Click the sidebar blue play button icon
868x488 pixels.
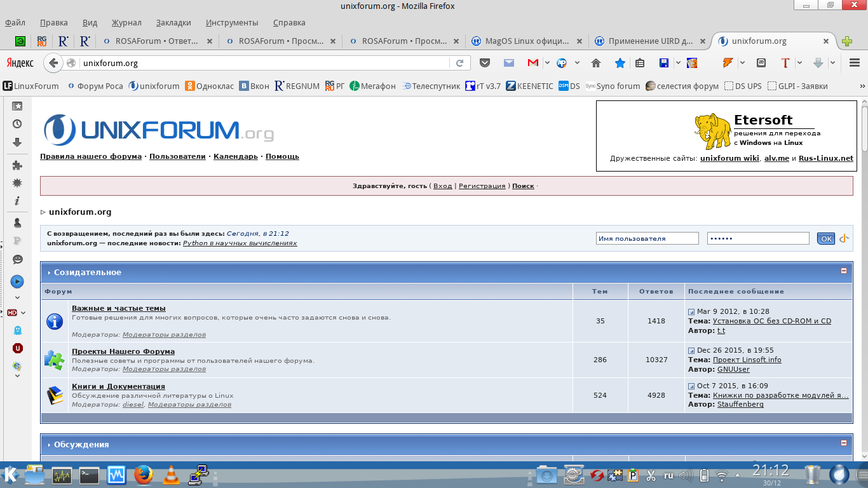pos(17,281)
